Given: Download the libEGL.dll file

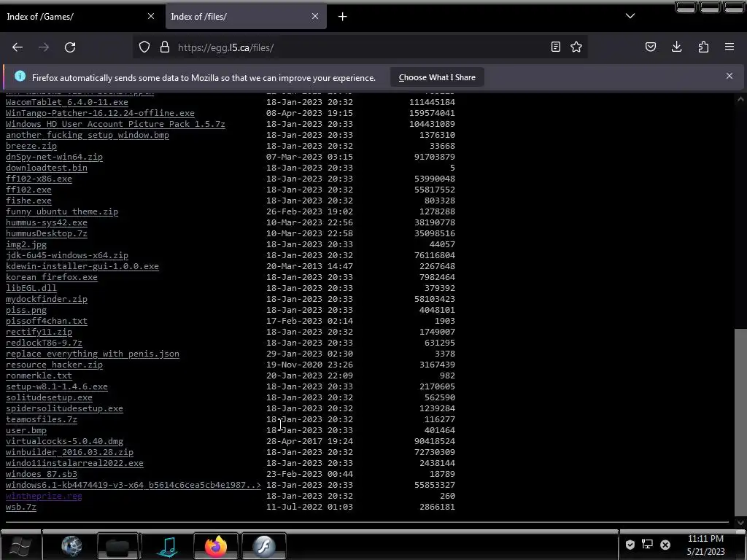Looking at the screenshot, I should click(31, 288).
